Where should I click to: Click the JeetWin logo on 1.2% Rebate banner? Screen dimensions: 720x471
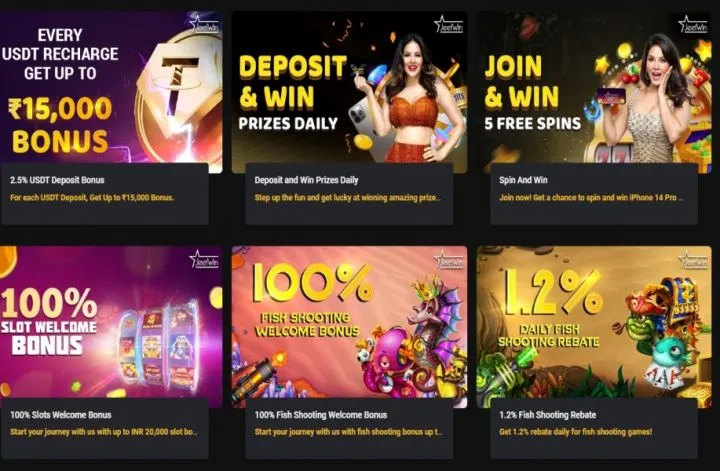pyautogui.click(x=693, y=259)
